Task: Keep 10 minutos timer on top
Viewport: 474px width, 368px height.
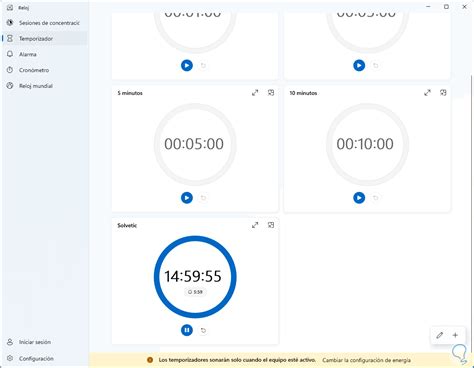Action: tap(443, 93)
